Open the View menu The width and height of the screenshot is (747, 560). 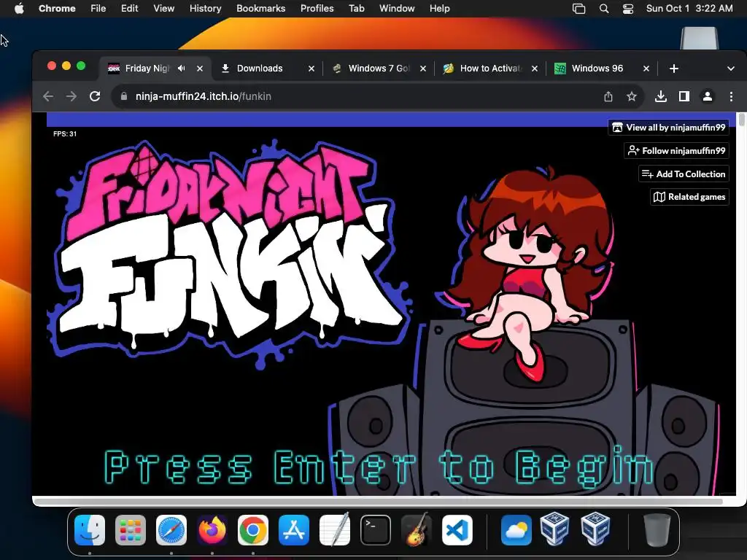[x=163, y=9]
